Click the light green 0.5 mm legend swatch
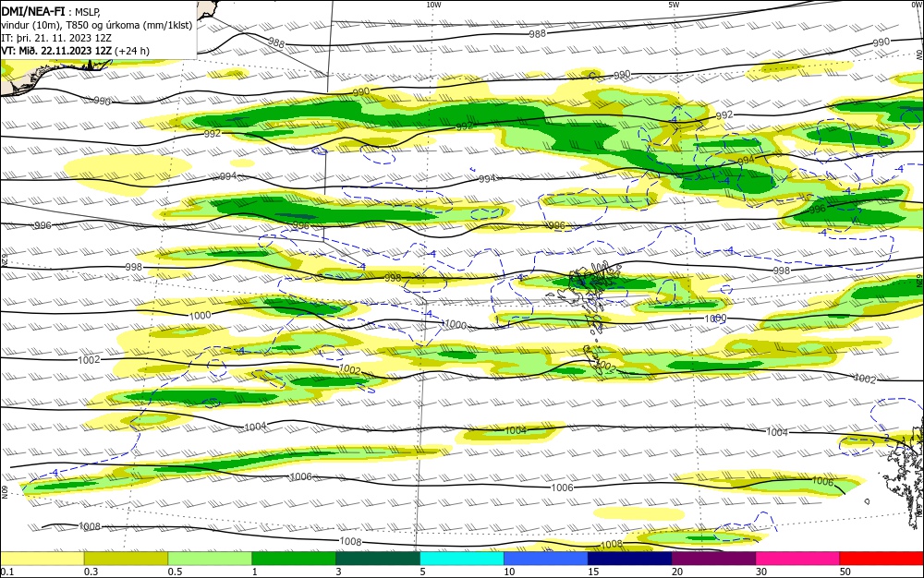This screenshot has width=924, height=578. (x=210, y=559)
